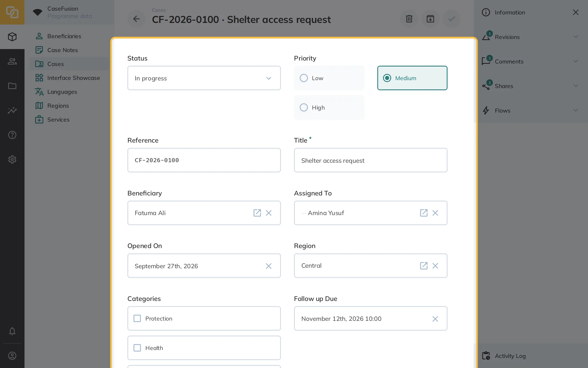Open Services collection in sidebar
Image resolution: width=588 pixels, height=368 pixels.
click(x=69, y=120)
